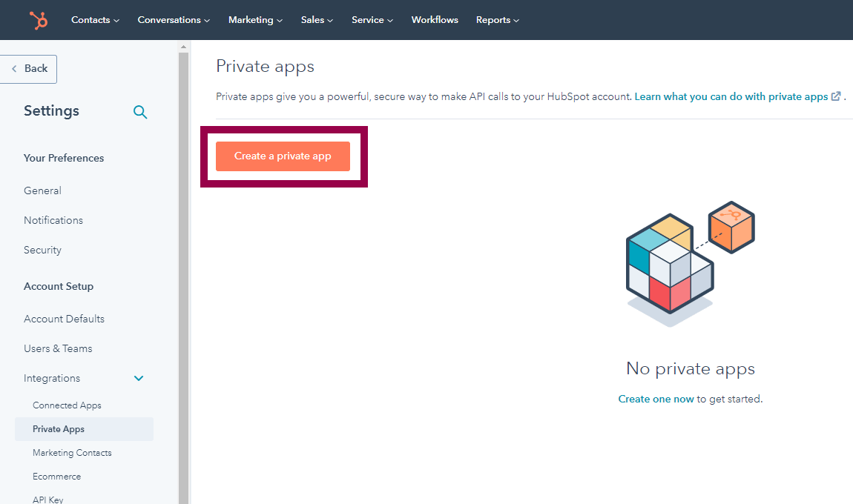
Task: Select Private Apps in the sidebar
Action: (59, 428)
